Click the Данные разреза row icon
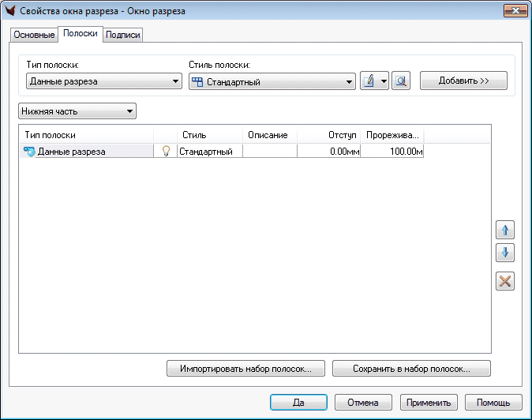This screenshot has height=420, width=532. tap(30, 151)
